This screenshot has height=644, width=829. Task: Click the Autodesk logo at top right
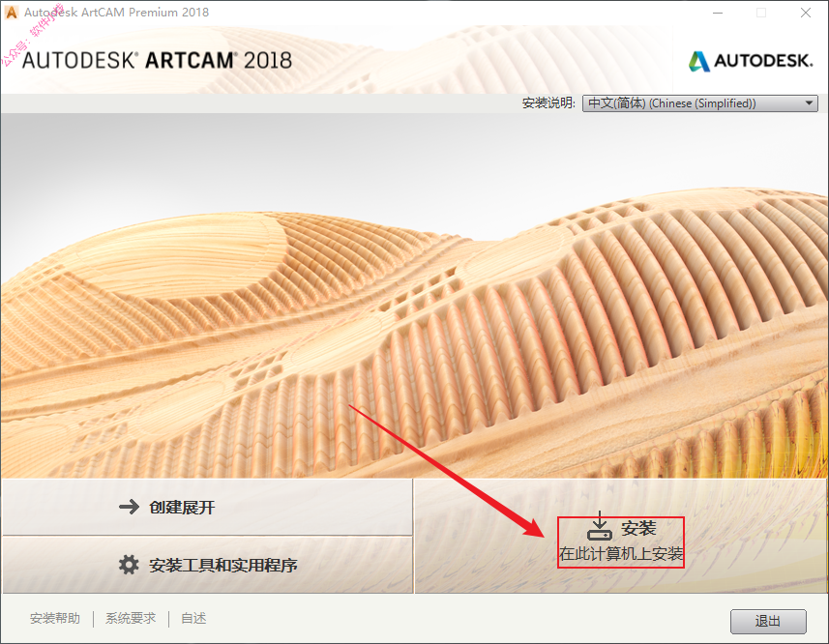[x=751, y=61]
